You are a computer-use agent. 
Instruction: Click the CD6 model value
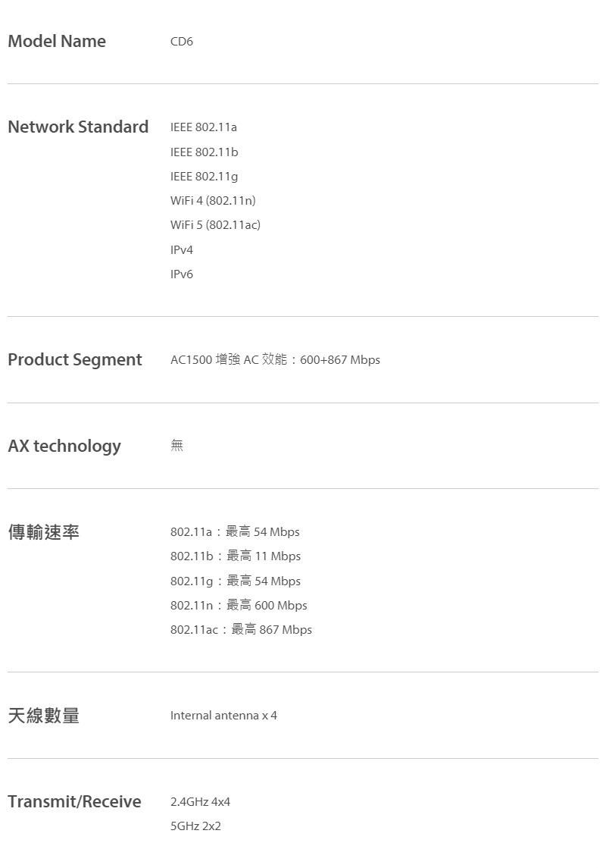point(181,42)
